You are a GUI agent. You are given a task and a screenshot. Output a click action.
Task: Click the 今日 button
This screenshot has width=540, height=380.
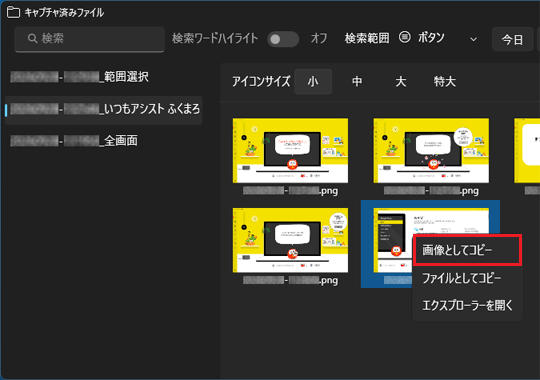512,39
